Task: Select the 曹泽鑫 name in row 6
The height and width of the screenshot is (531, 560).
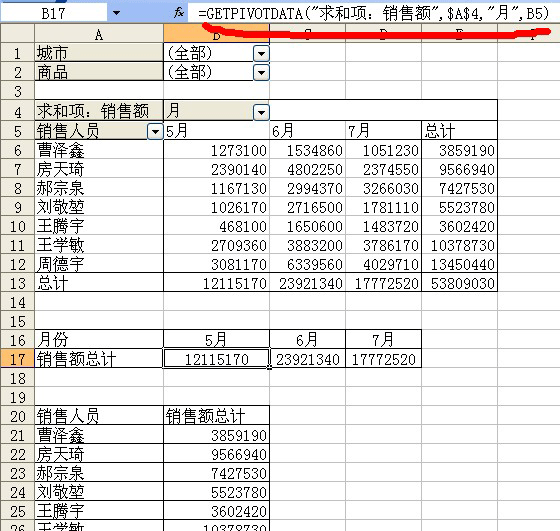Action: 60,150
